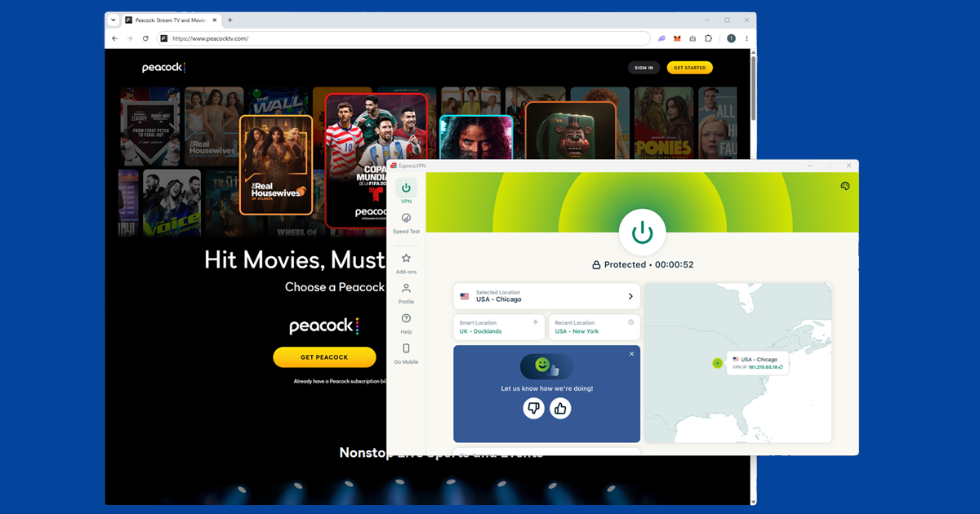Viewport: 980px width, 514px height.
Task: Click The Voice show poster
Action: click(172, 202)
